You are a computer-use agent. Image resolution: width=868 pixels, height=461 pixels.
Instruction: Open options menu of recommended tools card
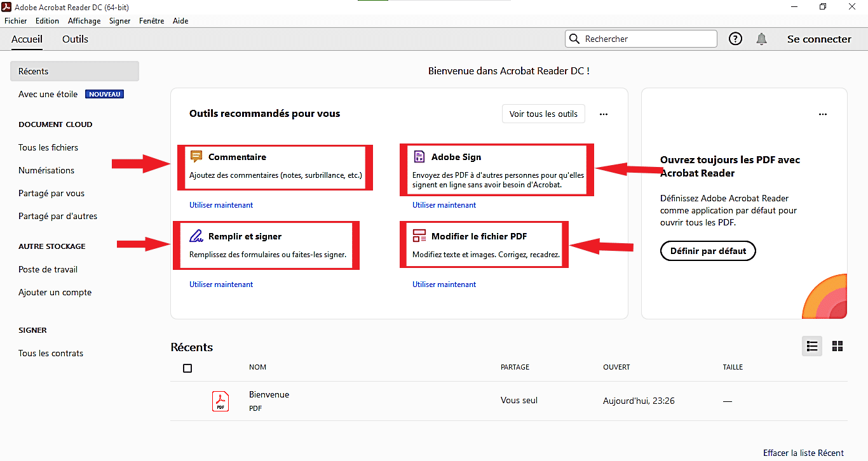coord(604,114)
